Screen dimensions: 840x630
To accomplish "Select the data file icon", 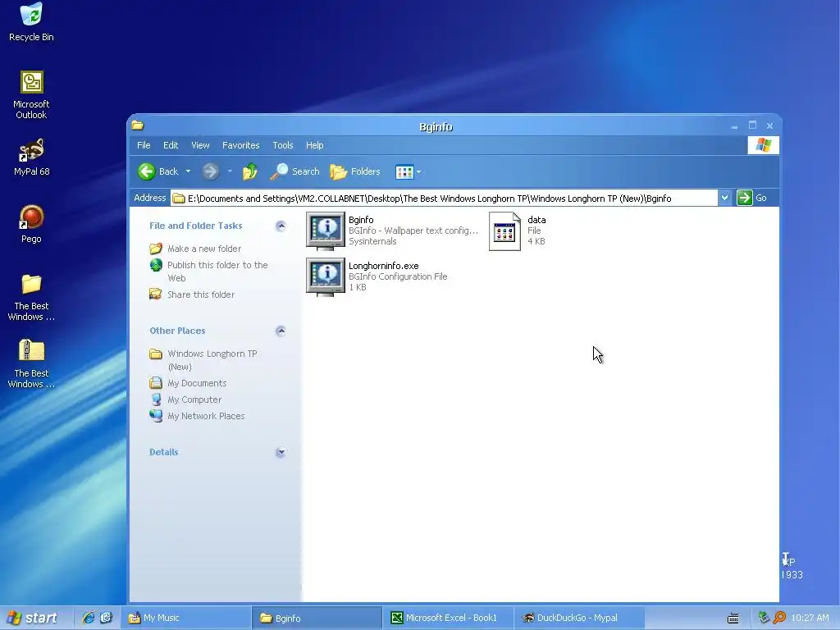I will point(504,231).
